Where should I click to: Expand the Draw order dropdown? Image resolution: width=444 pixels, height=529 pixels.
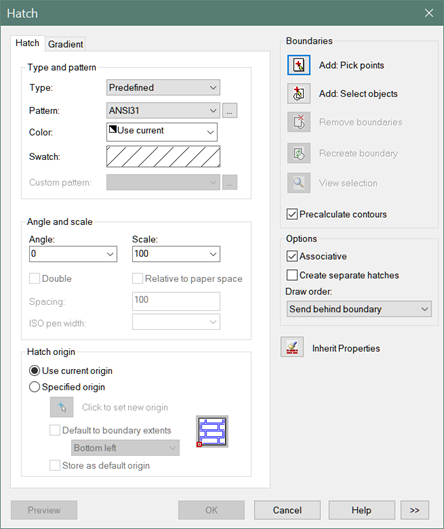359,309
